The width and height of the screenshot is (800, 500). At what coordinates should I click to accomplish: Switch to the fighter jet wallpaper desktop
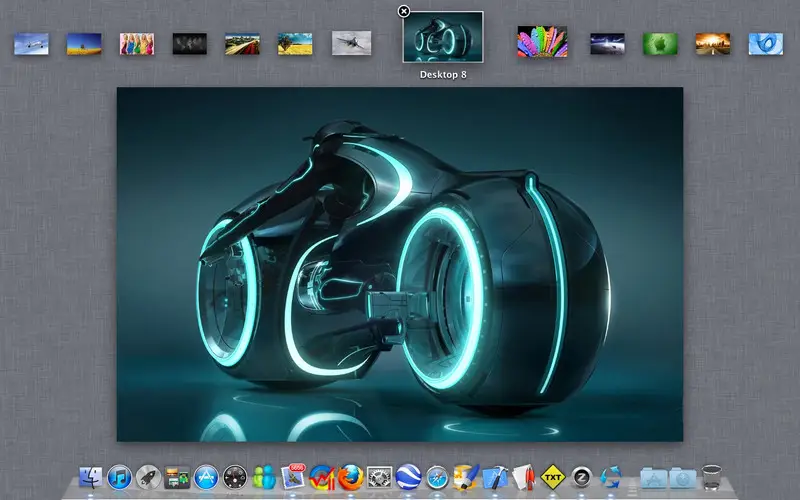point(352,43)
